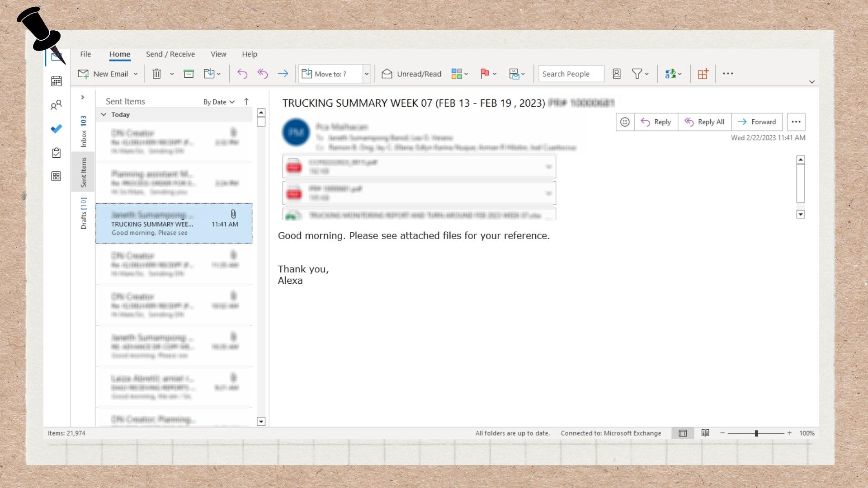Open the Send / Receive tab
Image resolution: width=868 pixels, height=488 pixels.
pos(170,54)
